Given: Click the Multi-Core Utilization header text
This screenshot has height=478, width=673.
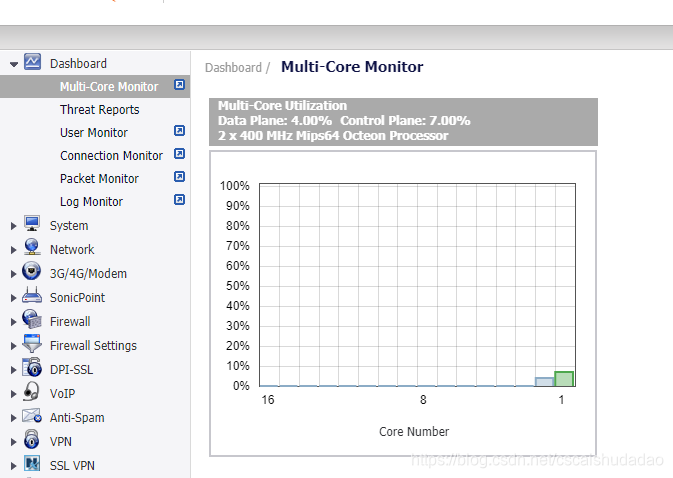Looking at the screenshot, I should 282,106.
